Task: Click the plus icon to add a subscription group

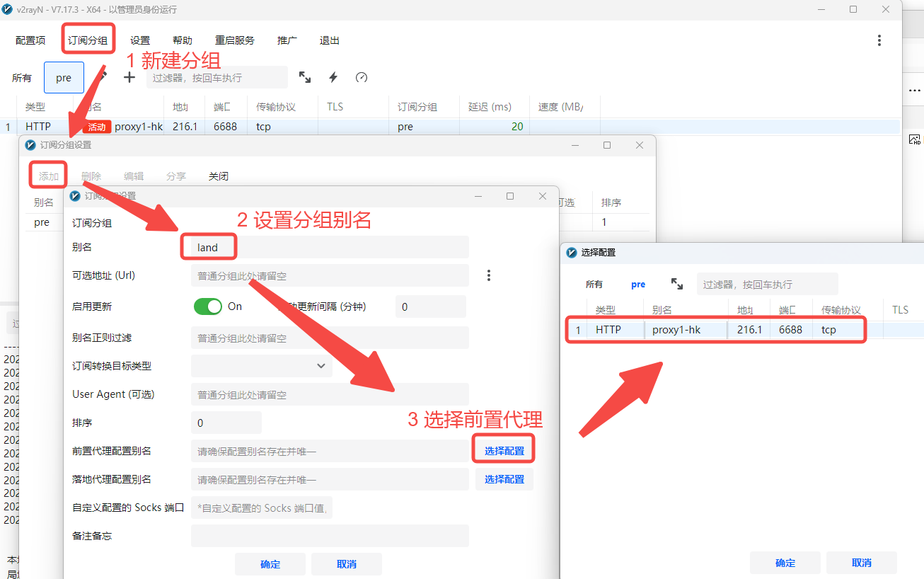Action: click(129, 77)
